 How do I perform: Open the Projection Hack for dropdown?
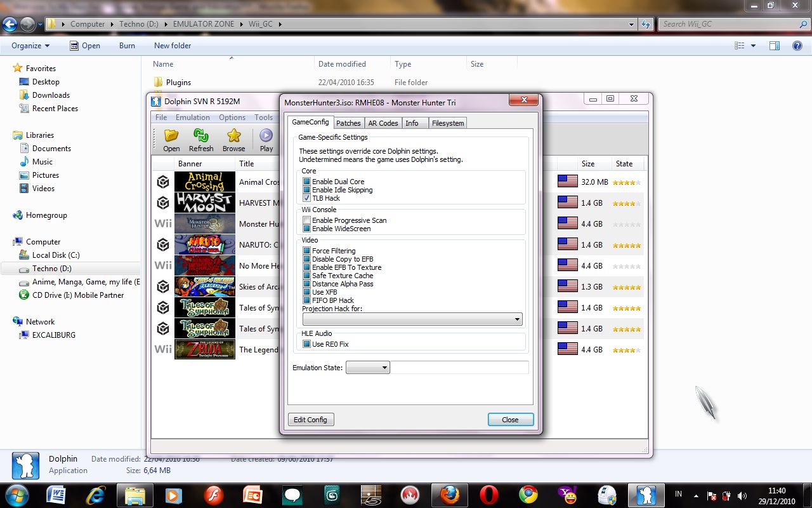pyautogui.click(x=412, y=319)
